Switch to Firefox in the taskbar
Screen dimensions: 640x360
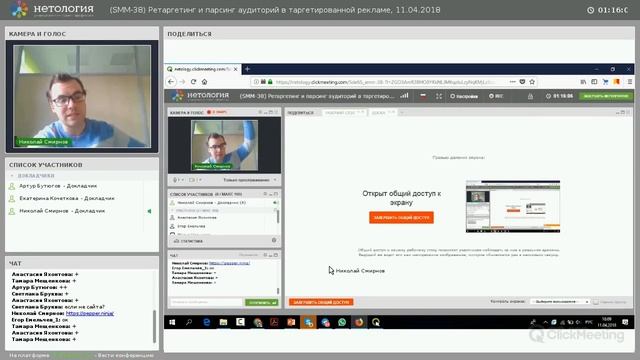pyautogui.click(x=359, y=322)
